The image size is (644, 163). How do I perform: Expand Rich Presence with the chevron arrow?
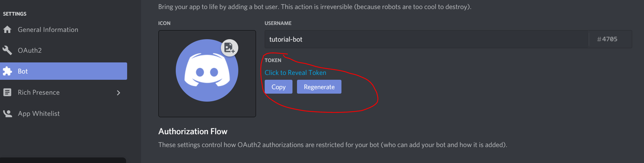click(x=118, y=93)
